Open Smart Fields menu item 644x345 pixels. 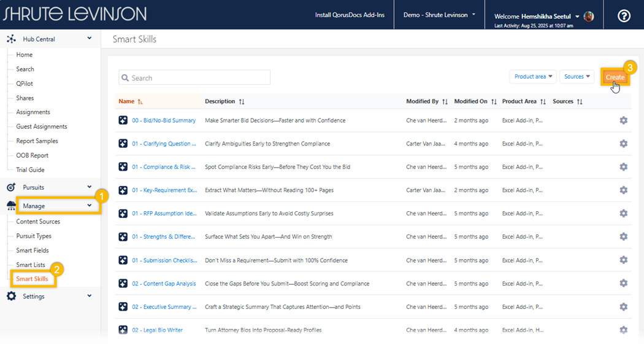pyautogui.click(x=33, y=250)
